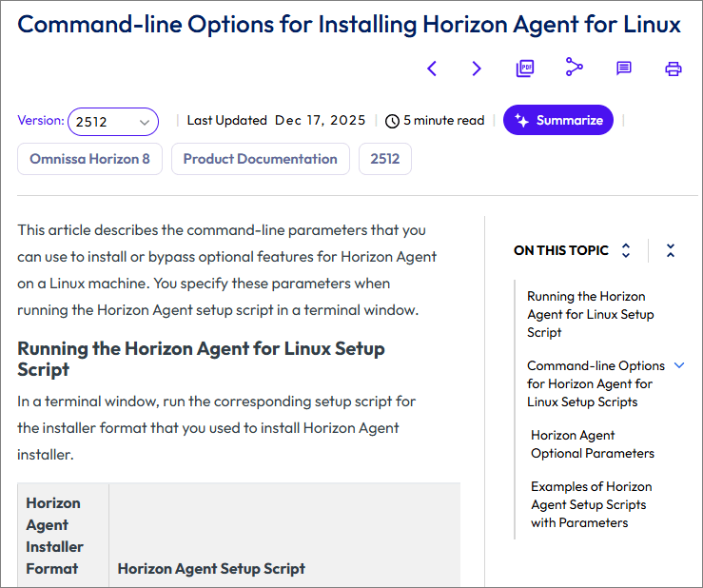Viewport: 703px width, 588px height.
Task: Print this documentation page
Action: [x=674, y=69]
